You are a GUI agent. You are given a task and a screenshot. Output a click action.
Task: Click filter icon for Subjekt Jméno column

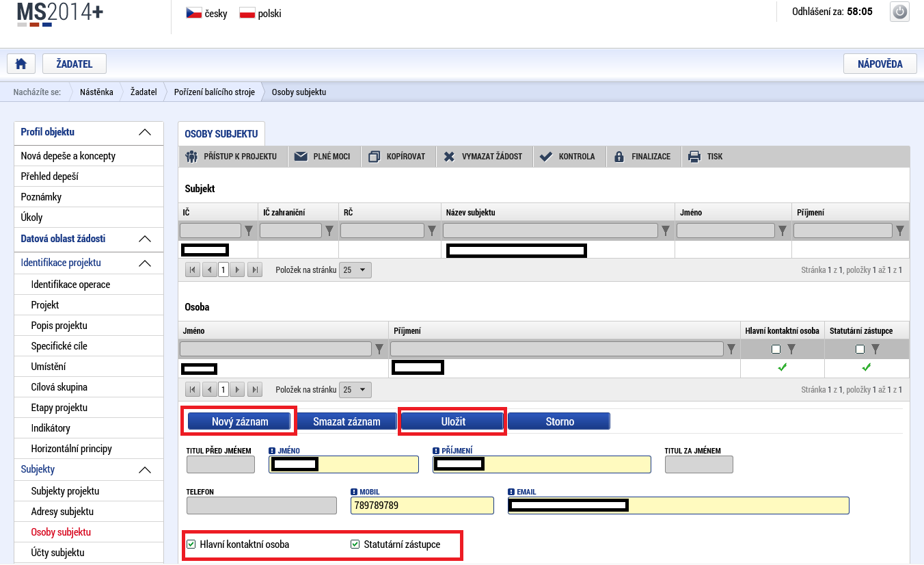point(783,231)
